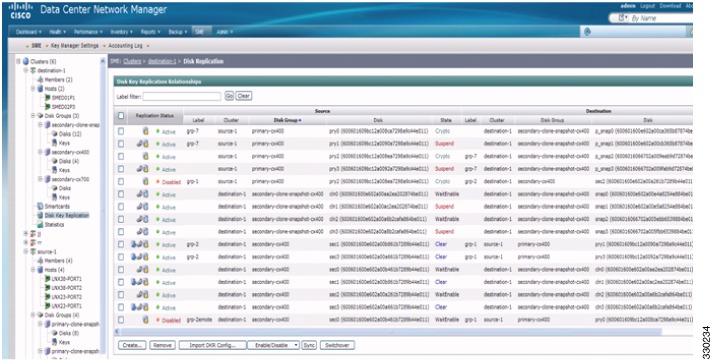Collapse the source-1 tree node
Viewport: 712px width, 360px height.
click(x=26, y=252)
